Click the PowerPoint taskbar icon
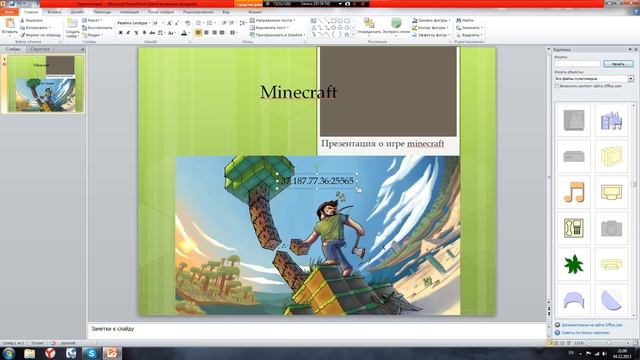Viewport: 640px width, 360px height. click(x=111, y=353)
